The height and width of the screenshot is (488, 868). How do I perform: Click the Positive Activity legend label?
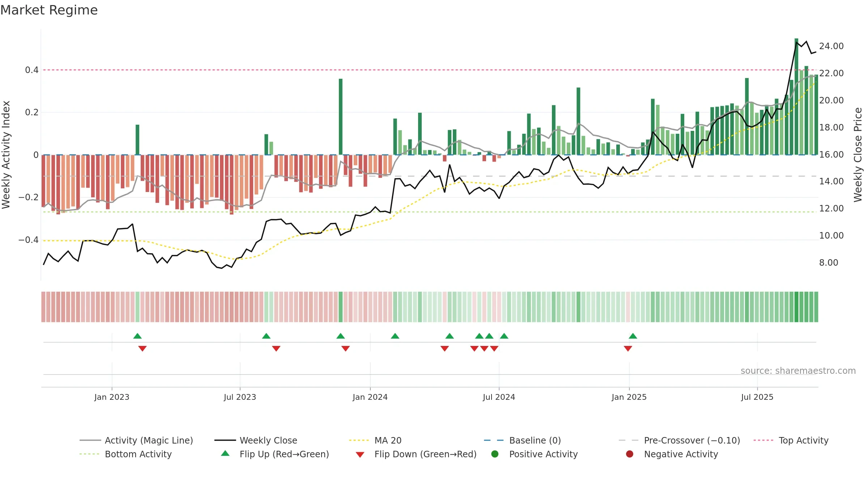544,454
